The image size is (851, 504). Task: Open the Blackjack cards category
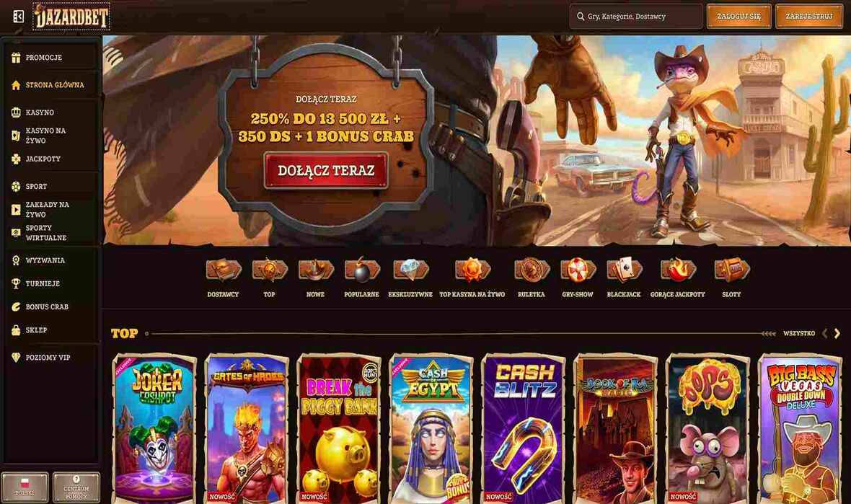[624, 270]
